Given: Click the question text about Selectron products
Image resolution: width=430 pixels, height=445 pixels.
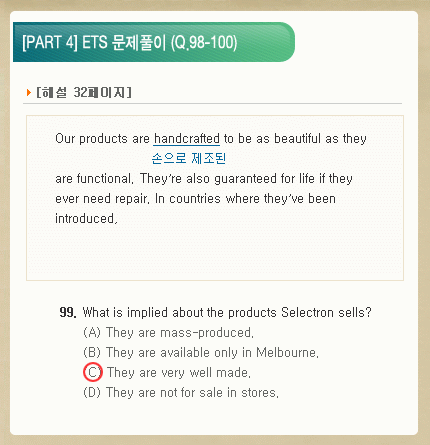Looking at the screenshot, I should [x=227, y=313].
